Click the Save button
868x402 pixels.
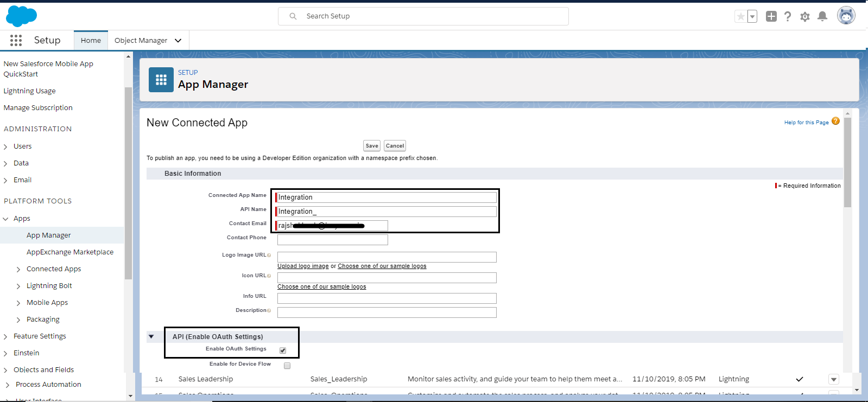pyautogui.click(x=372, y=145)
